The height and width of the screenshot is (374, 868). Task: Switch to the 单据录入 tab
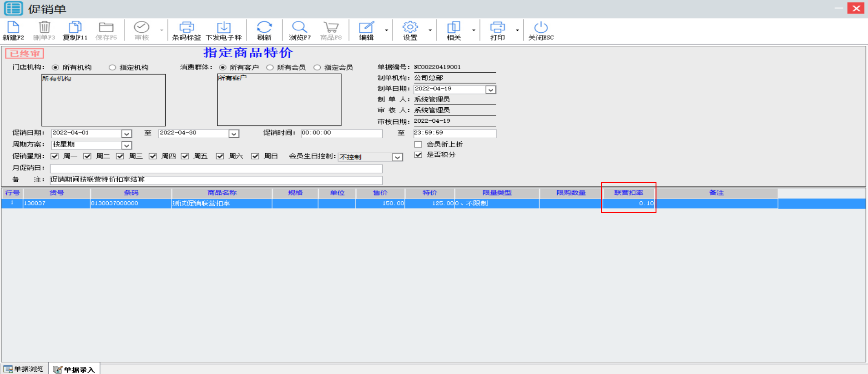click(74, 369)
